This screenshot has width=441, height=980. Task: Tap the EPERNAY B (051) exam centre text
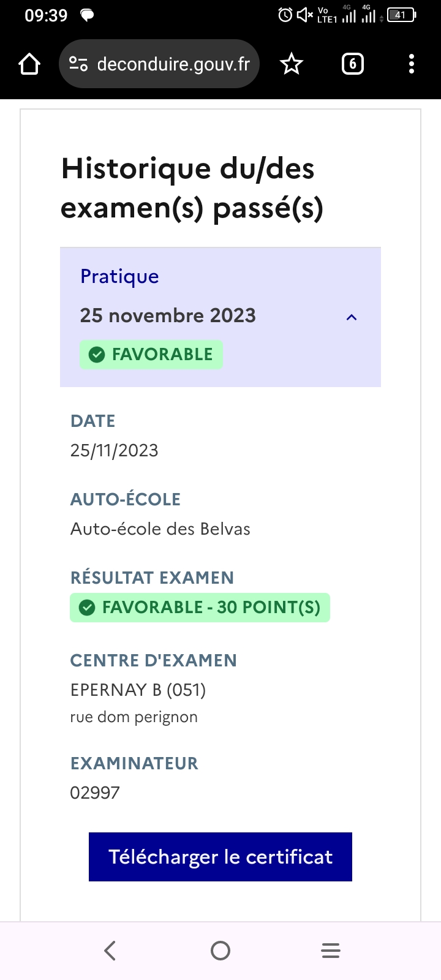138,690
